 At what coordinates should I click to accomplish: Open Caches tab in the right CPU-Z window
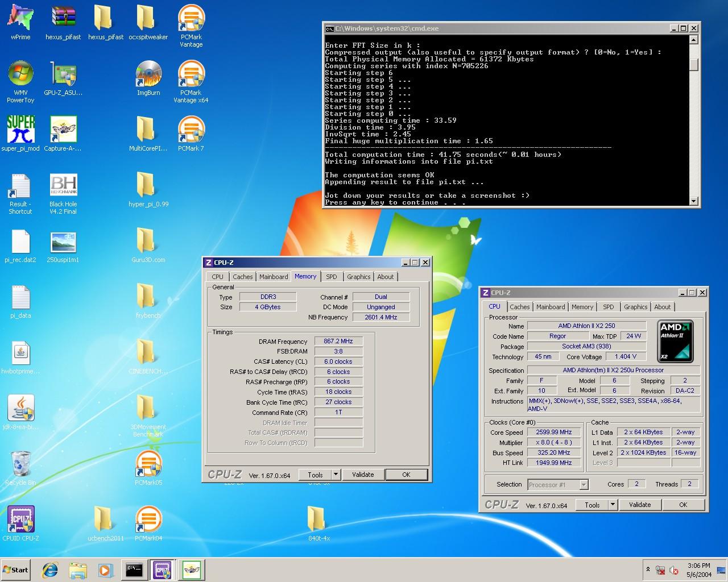click(520, 307)
